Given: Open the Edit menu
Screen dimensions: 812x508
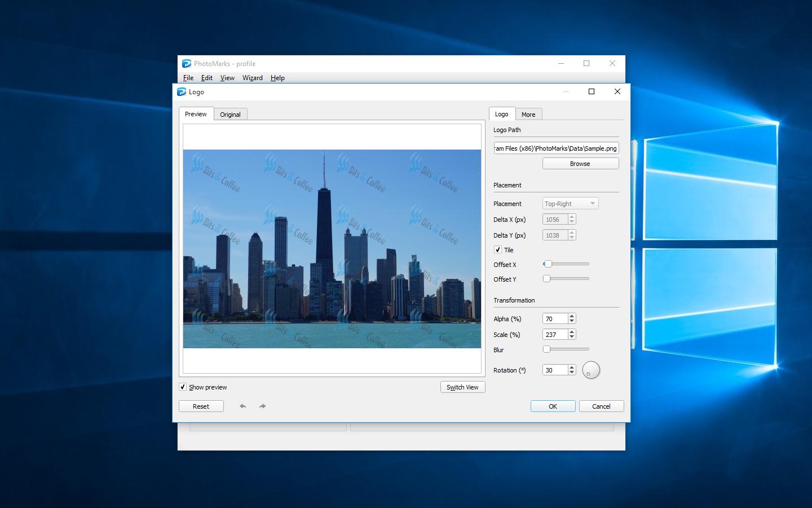Looking at the screenshot, I should coord(206,77).
